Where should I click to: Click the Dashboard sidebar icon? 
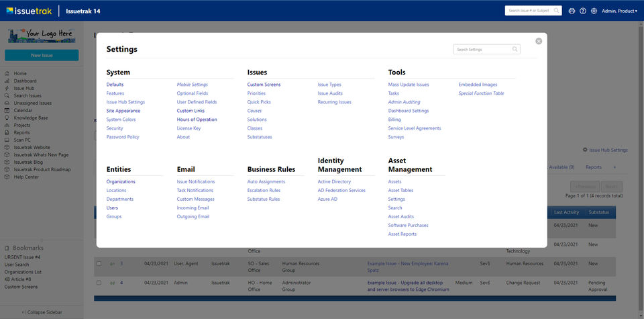(7, 81)
